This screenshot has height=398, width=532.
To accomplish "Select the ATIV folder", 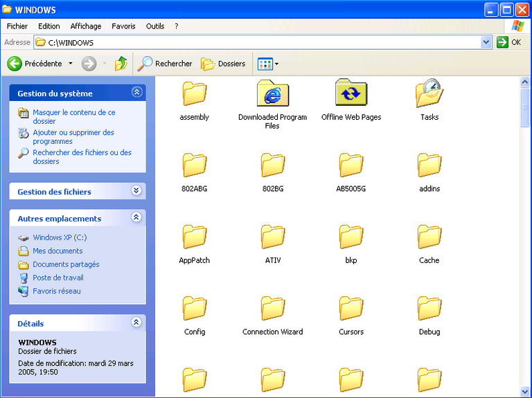I will click(273, 244).
